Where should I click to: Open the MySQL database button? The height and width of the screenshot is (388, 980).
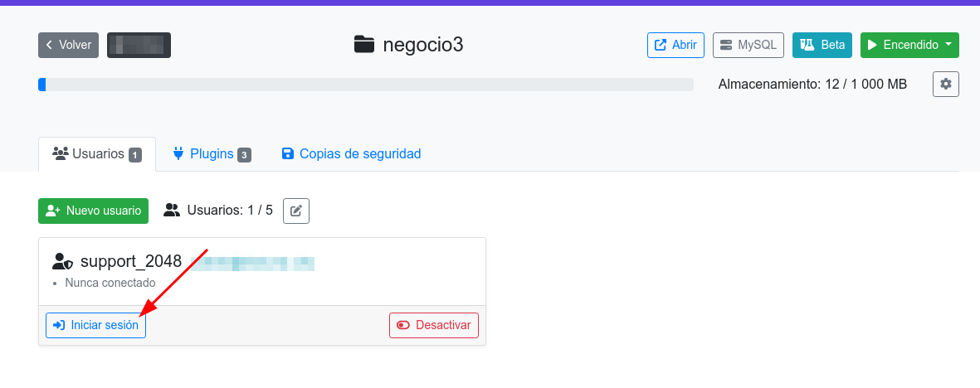click(x=748, y=45)
